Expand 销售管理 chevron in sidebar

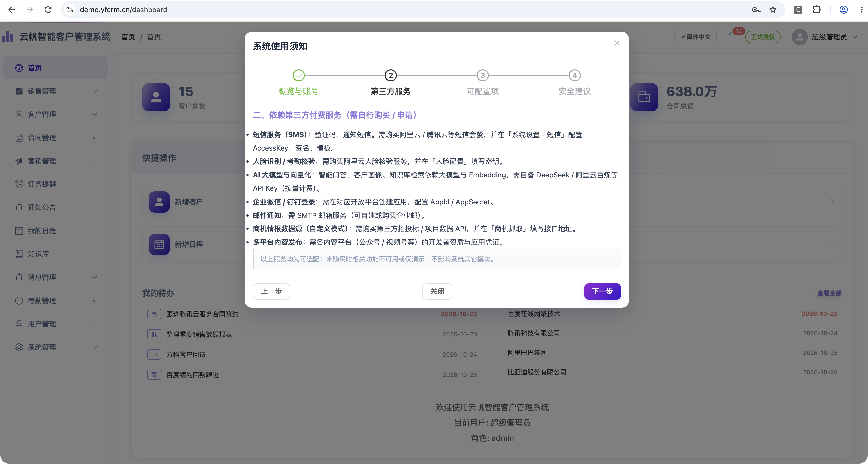(94, 91)
